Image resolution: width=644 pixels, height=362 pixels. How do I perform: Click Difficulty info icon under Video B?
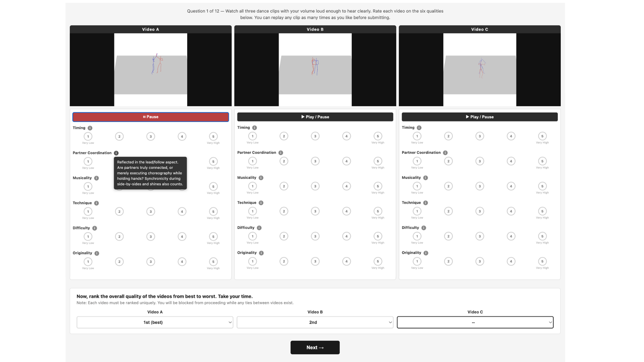tap(259, 228)
